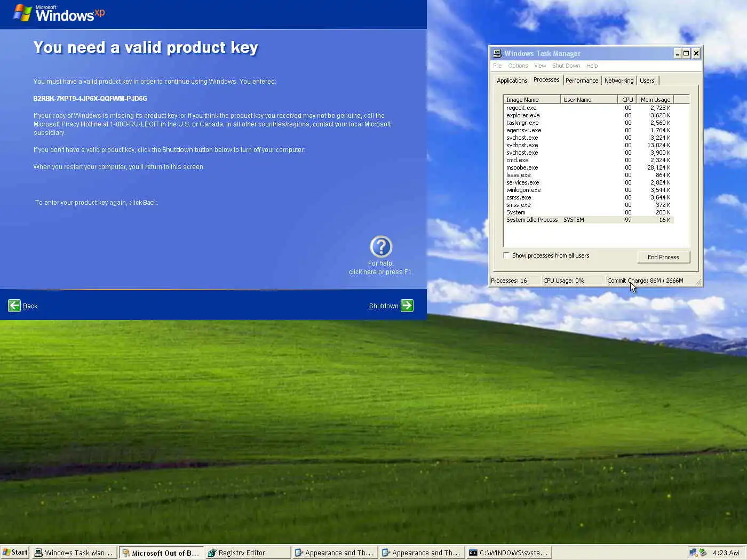Open Windows Task Manager taskbar button
This screenshot has width=747, height=560.
pos(74,553)
